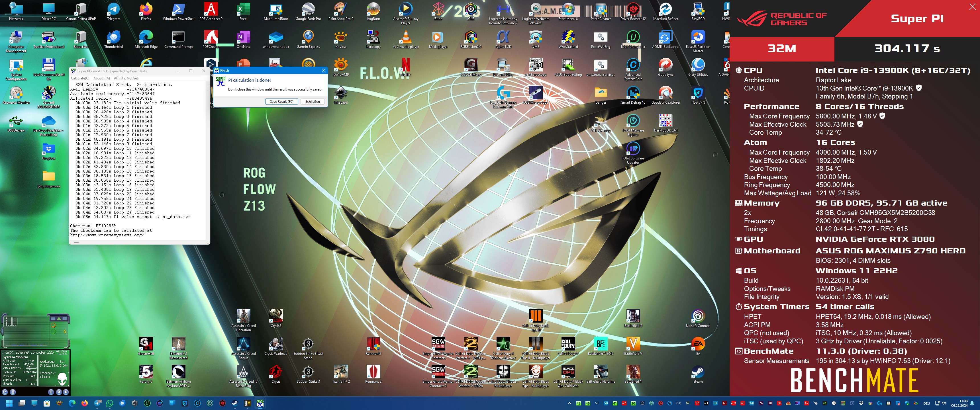Image resolution: width=980 pixels, height=410 pixels.
Task: Open Microsoft Edge desktop shortcut
Action: [146, 40]
